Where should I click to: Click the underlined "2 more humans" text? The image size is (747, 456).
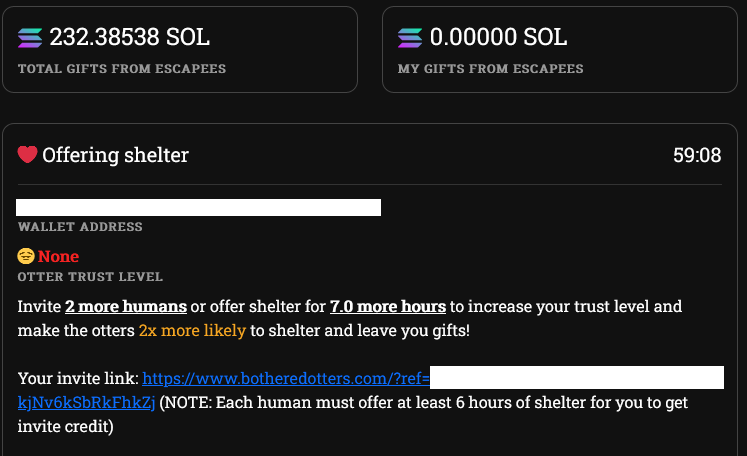click(x=126, y=306)
